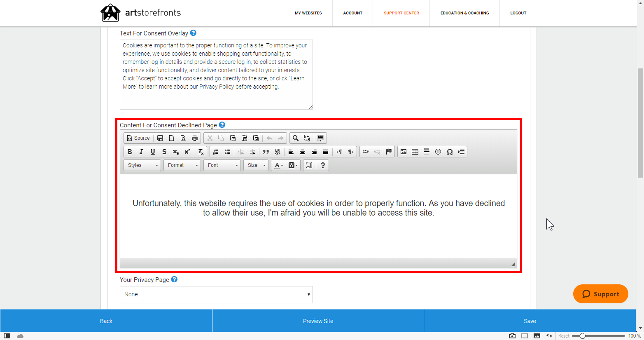Click the Save icon in editor toolbar
Viewport: 644px width, 340px height.
point(160,138)
